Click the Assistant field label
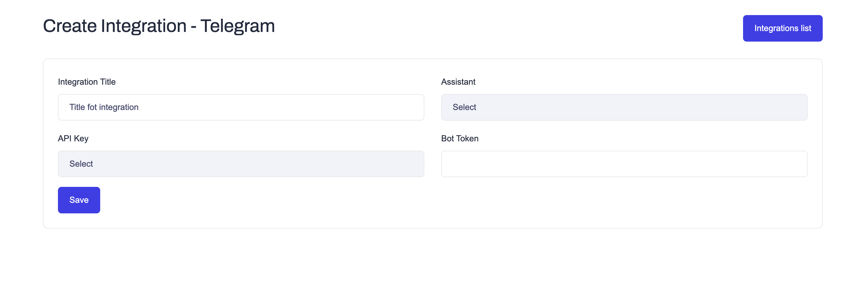This screenshot has width=868, height=305. tap(458, 81)
